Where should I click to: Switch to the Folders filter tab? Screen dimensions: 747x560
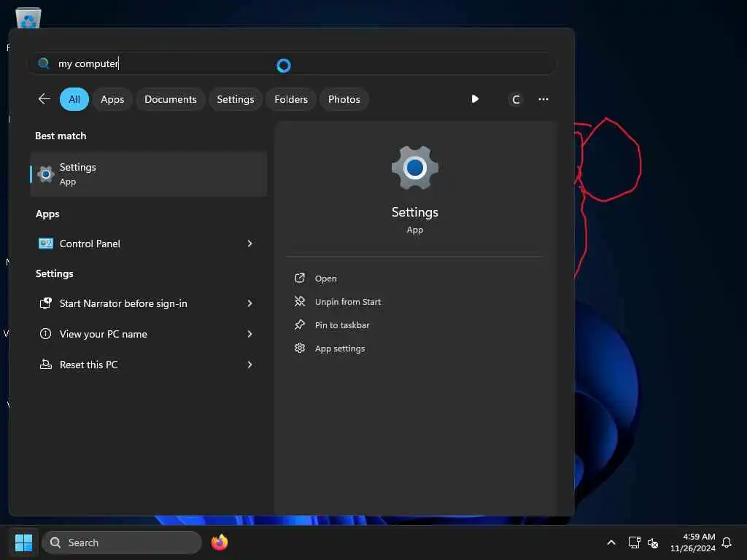[x=291, y=99]
